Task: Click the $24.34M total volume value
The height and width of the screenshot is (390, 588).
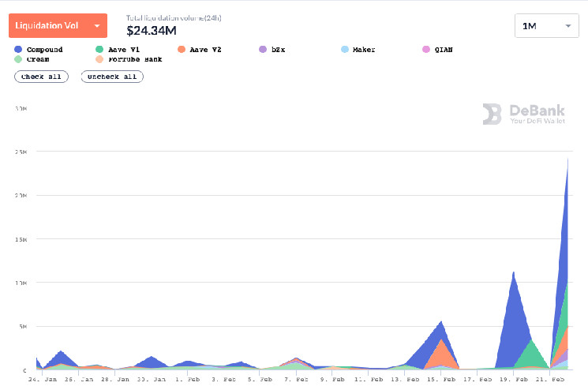Action: (x=152, y=31)
